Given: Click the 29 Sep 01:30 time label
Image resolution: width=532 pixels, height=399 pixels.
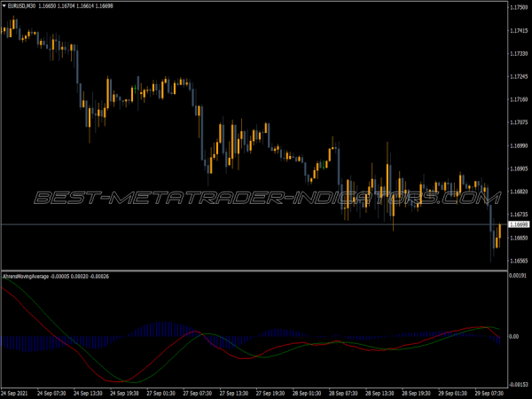Looking at the screenshot, I should click(x=452, y=393).
